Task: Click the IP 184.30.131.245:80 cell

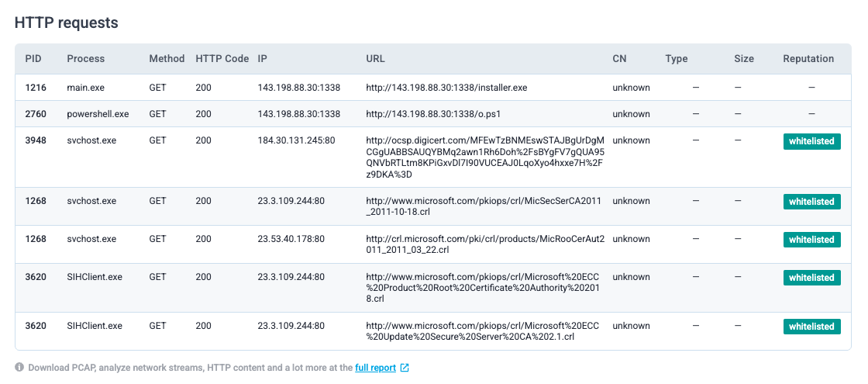Action: coord(296,141)
